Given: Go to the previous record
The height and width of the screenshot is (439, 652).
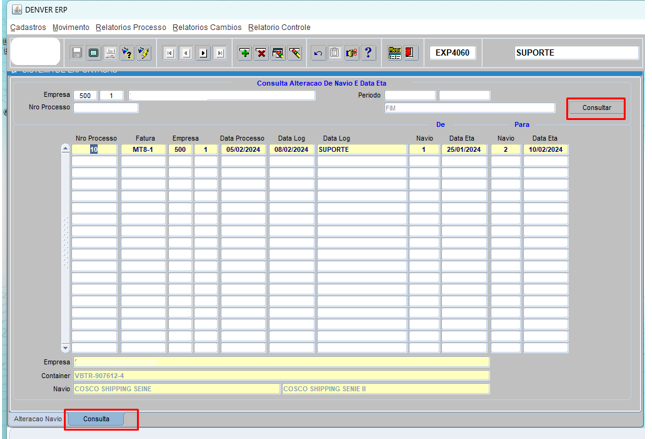Looking at the screenshot, I should pos(186,53).
